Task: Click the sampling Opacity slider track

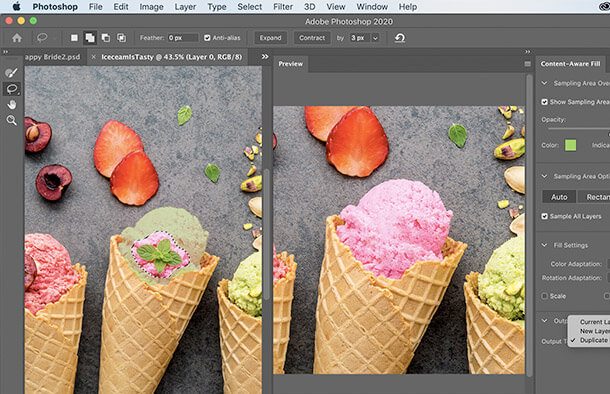Action: (579, 128)
